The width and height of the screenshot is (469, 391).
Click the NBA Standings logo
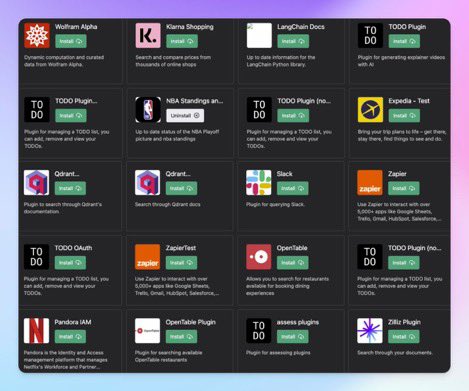tap(148, 110)
